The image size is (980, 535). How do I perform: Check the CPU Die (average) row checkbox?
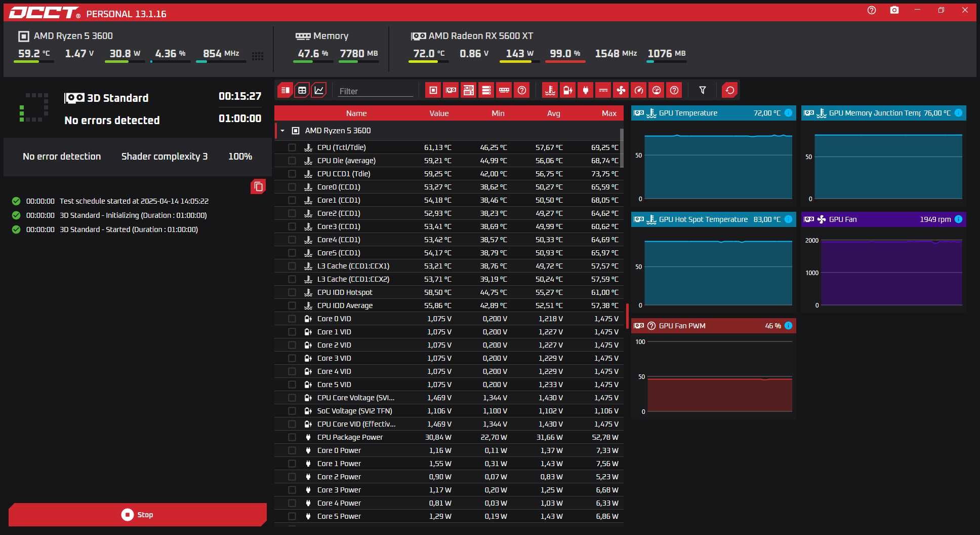coord(292,161)
